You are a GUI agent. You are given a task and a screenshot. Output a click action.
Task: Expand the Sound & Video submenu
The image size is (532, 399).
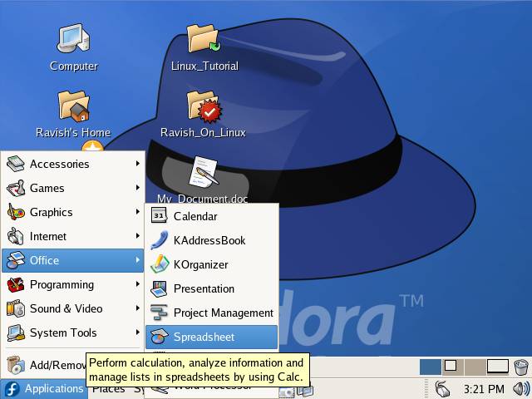66,308
